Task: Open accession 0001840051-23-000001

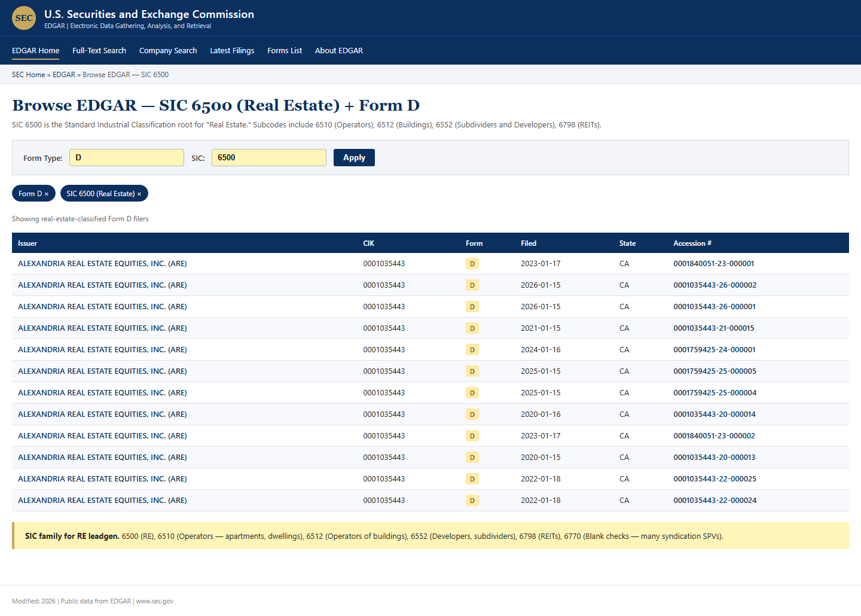Action: 714,264
